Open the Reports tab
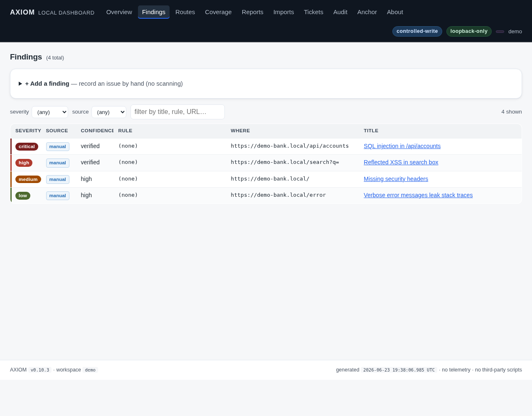 coord(253,12)
